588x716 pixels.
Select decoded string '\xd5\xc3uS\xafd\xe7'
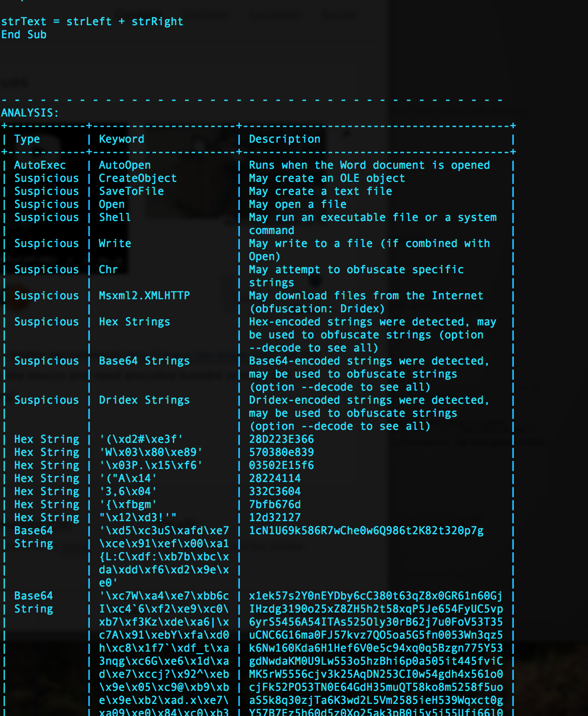coord(164,530)
